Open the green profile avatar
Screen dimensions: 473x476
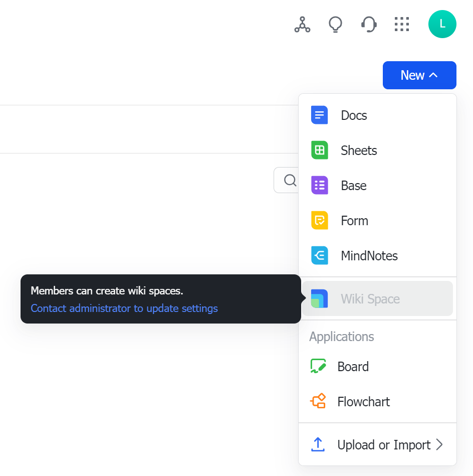(442, 24)
